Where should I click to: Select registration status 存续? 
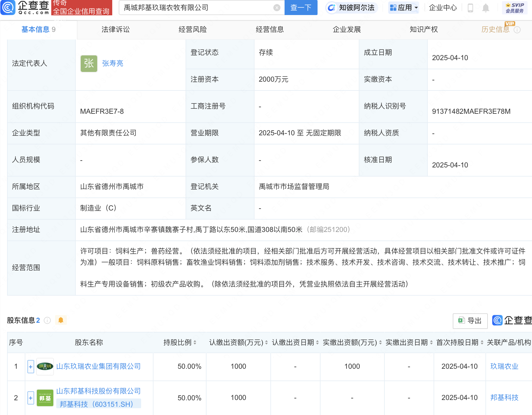[266, 52]
